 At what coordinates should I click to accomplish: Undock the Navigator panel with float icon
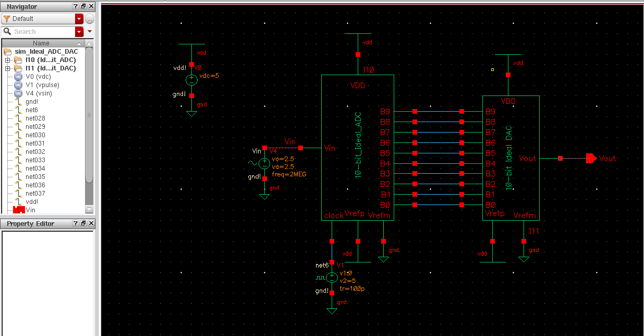pos(83,6)
